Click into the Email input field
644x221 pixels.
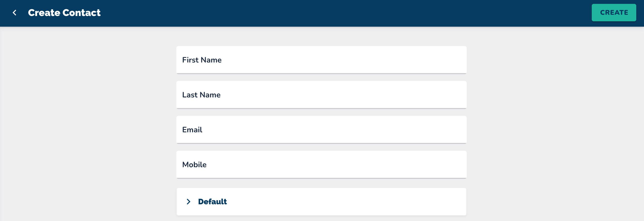click(321, 130)
